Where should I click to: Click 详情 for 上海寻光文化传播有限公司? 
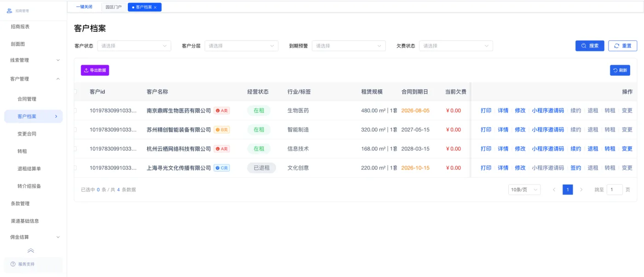[503, 168]
